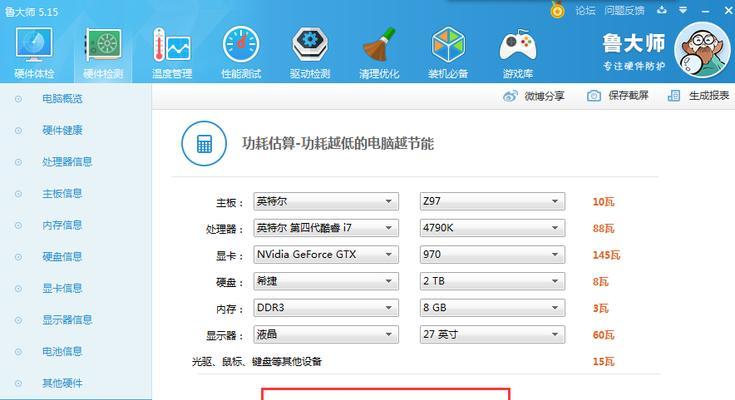735x400 pixels.
Task: Click the camera icon for 保存截屏
Action: tap(594, 96)
